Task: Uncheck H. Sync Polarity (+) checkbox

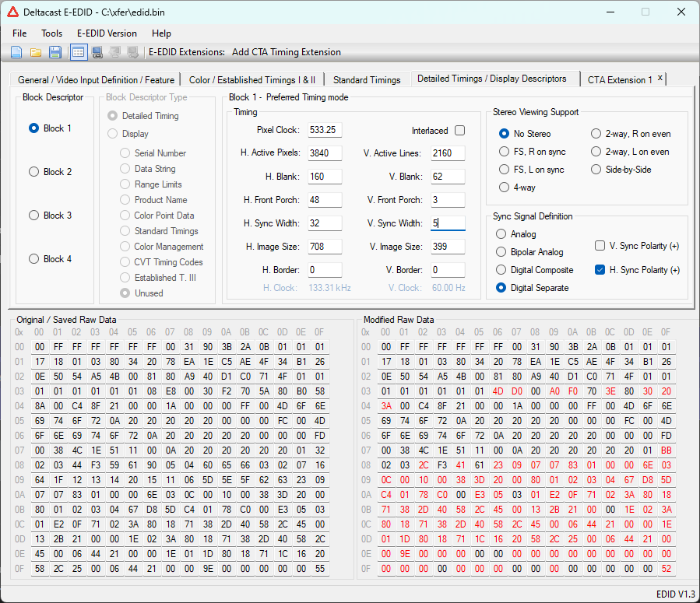Action: pyautogui.click(x=600, y=270)
